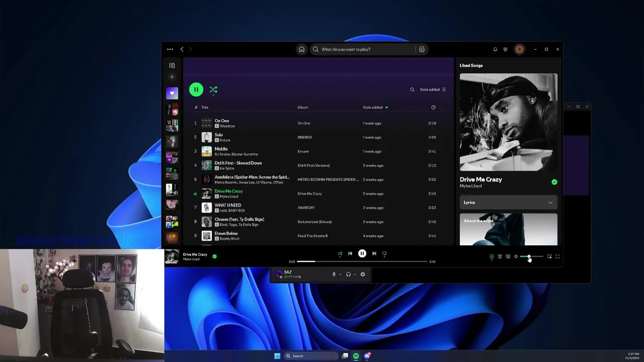Mute microphone in Discord SAZ bar
Image resolution: width=644 pixels, height=362 pixels.
pyautogui.click(x=334, y=274)
